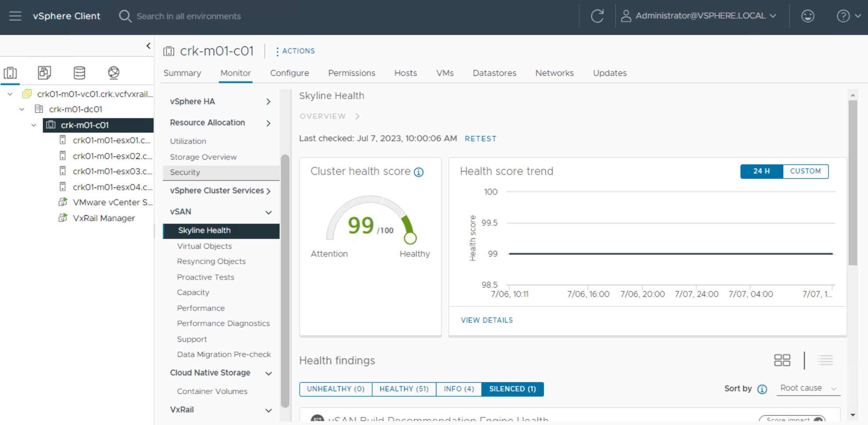Screen dimensions: 868x425
Task: Click the refresh icon in header
Action: [597, 16]
